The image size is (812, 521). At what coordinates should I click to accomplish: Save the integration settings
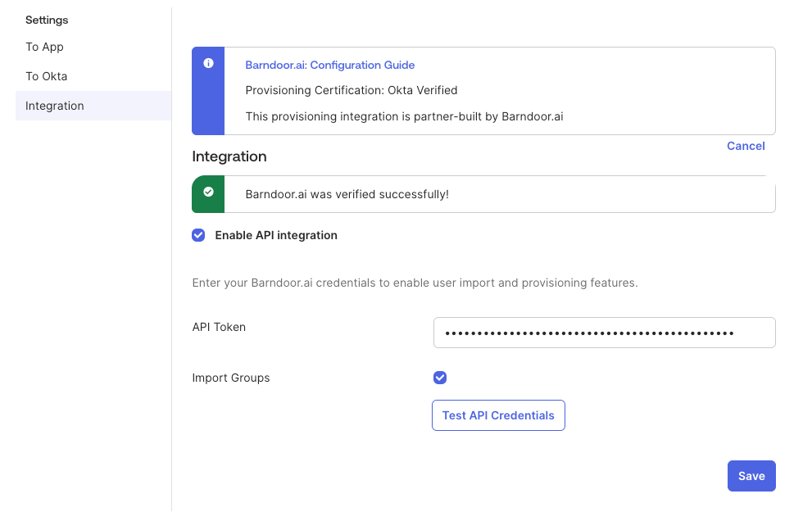pyautogui.click(x=751, y=476)
